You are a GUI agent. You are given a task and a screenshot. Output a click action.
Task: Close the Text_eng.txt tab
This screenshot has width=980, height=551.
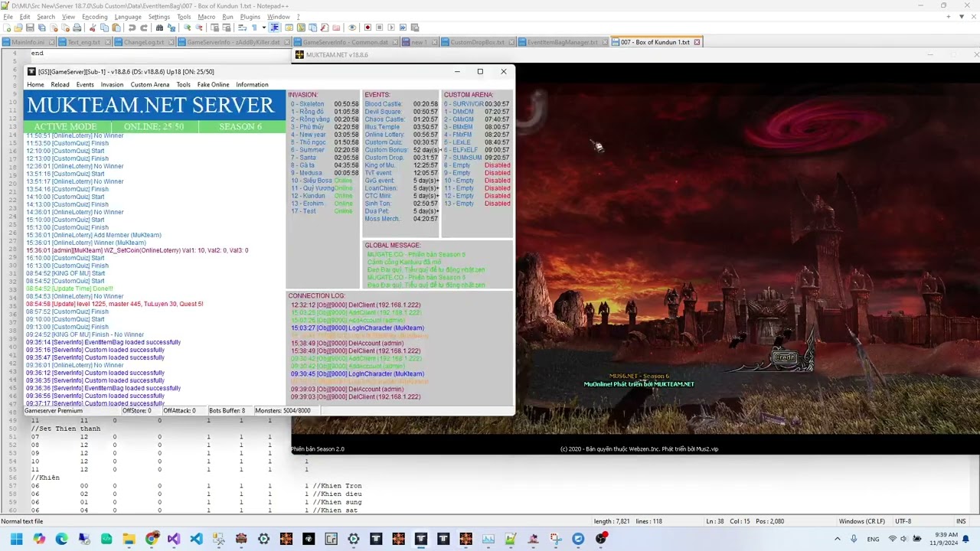coord(108,42)
